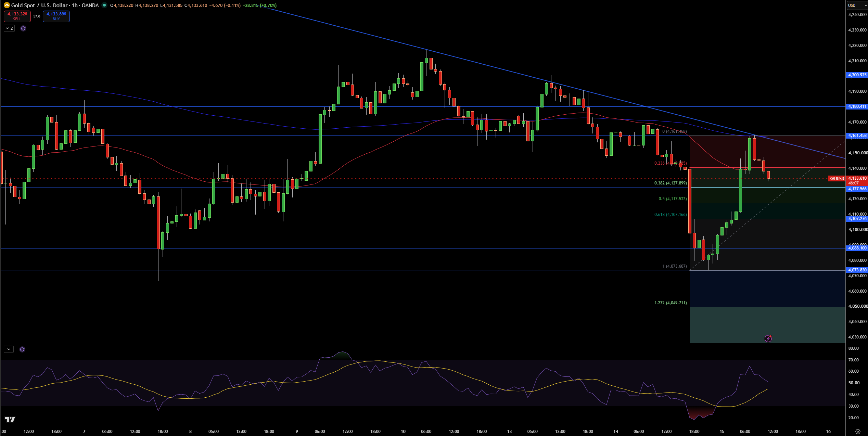Screen dimensions: 868x436
Task: Select the 4,088.100 price axis label
Action: coord(857,248)
